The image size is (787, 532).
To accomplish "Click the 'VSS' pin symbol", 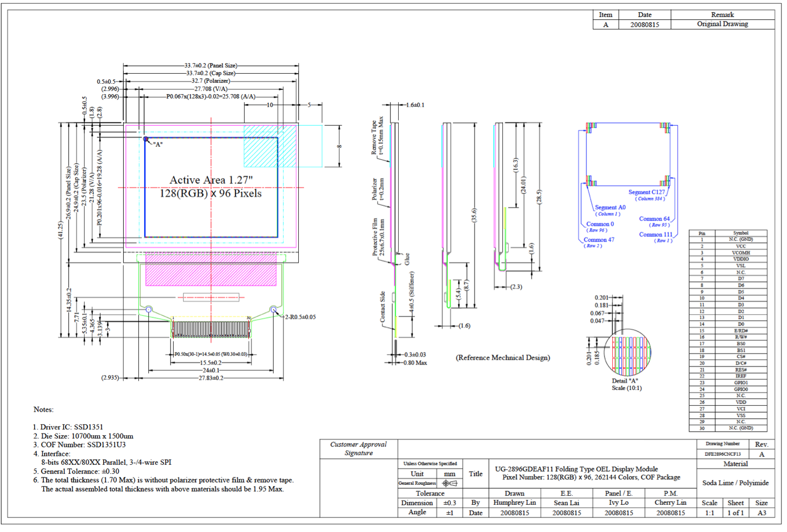I will point(741,415).
